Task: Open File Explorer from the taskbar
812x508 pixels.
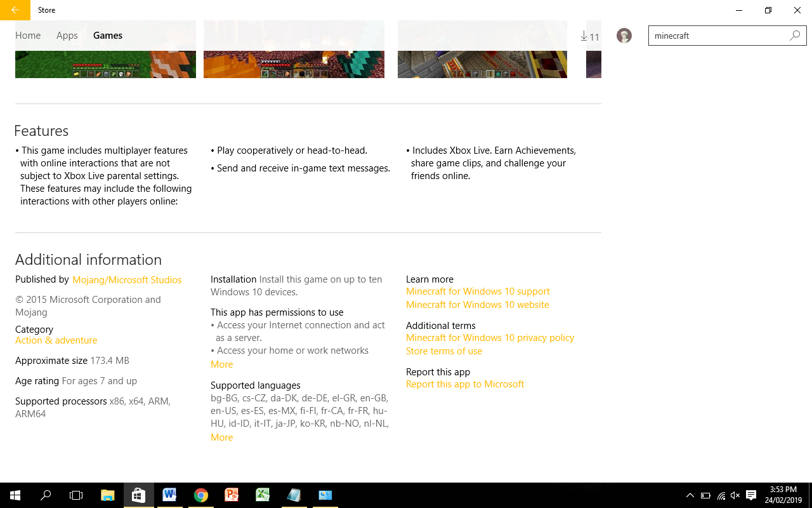Action: [x=107, y=495]
